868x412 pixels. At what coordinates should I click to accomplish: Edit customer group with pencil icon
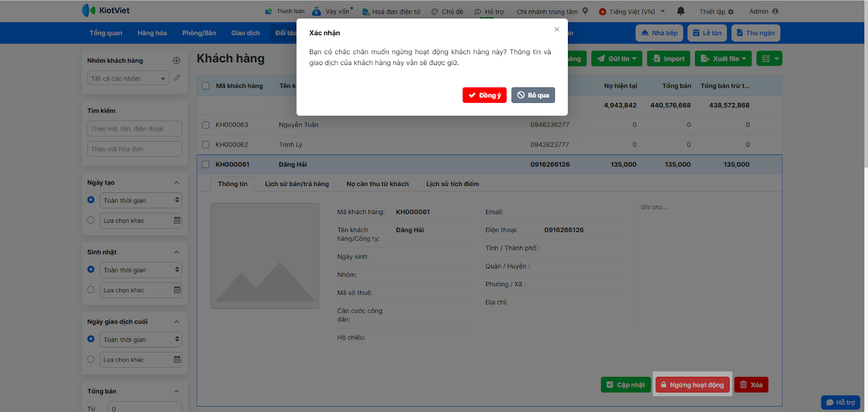coord(177,78)
